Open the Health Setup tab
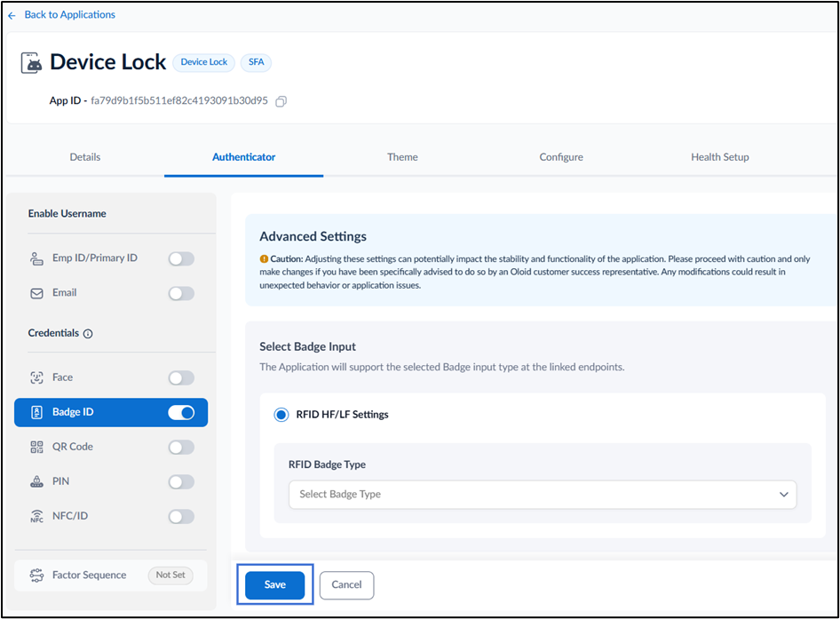840x619 pixels. tap(719, 157)
